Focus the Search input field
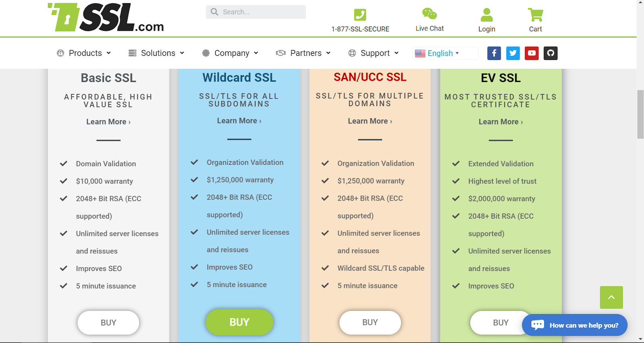644x343 pixels. 256,12
